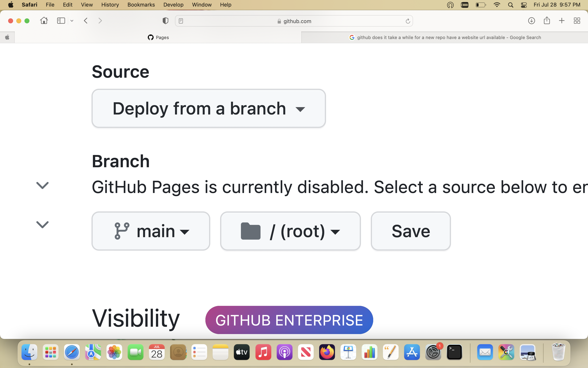The width and height of the screenshot is (588, 368).
Task: Open Firefox from the Dock
Action: 327,352
